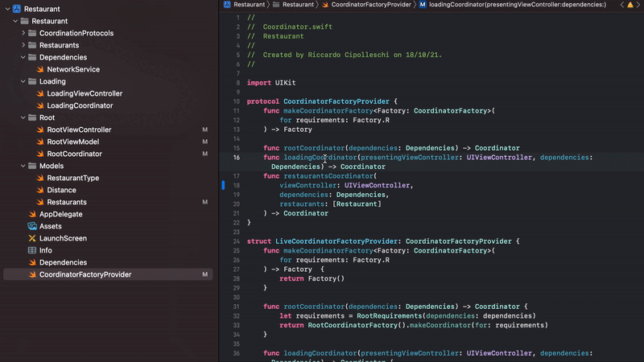Click the Dependencies Swift file icon at bottom
Screen dimensions: 644x362
[x=32, y=262]
